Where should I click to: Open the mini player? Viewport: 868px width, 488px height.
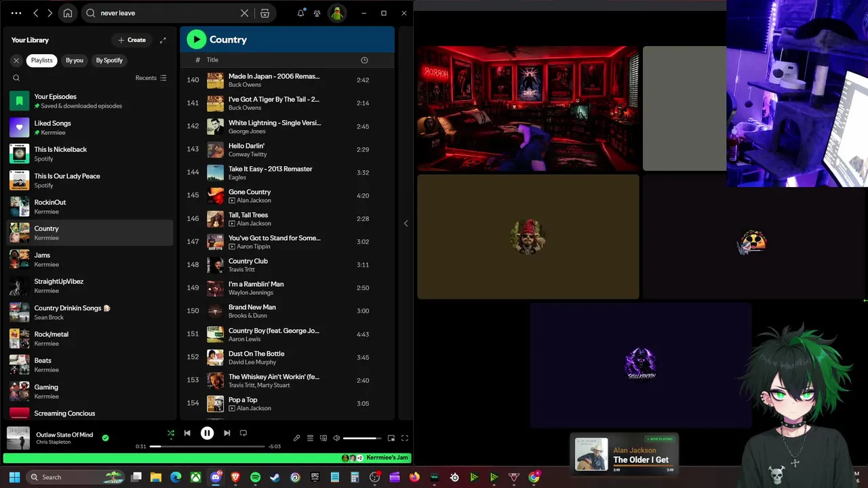[x=391, y=439]
